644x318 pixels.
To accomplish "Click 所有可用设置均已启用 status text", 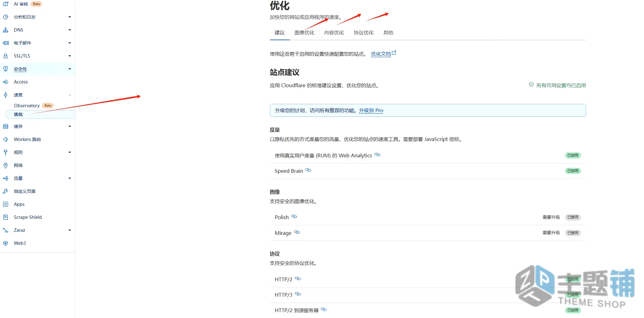I will coord(561,86).
